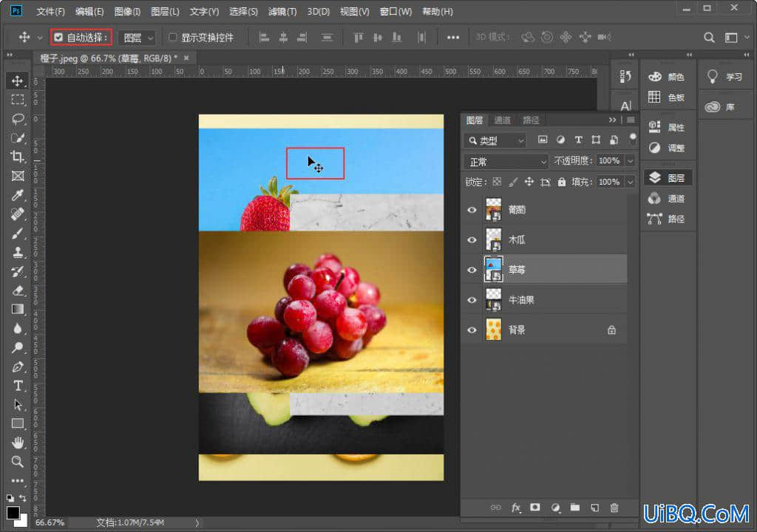Select the Brush tool

(x=18, y=233)
